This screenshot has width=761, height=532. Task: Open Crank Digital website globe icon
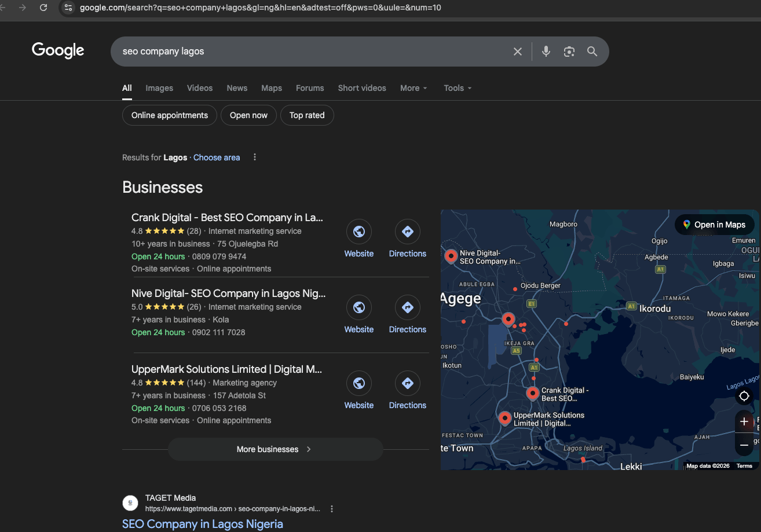(x=359, y=232)
